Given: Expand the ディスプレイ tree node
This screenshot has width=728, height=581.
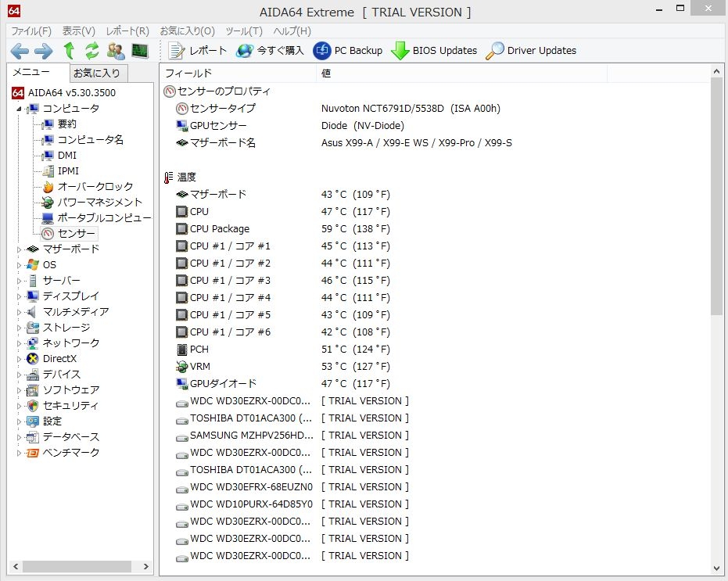Looking at the screenshot, I should point(19,296).
